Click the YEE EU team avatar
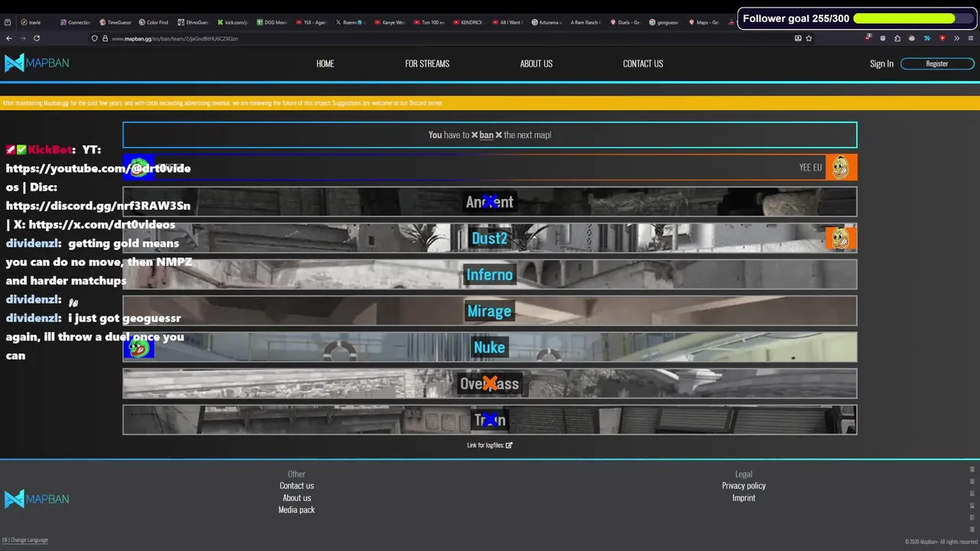Image resolution: width=980 pixels, height=551 pixels. (x=841, y=167)
